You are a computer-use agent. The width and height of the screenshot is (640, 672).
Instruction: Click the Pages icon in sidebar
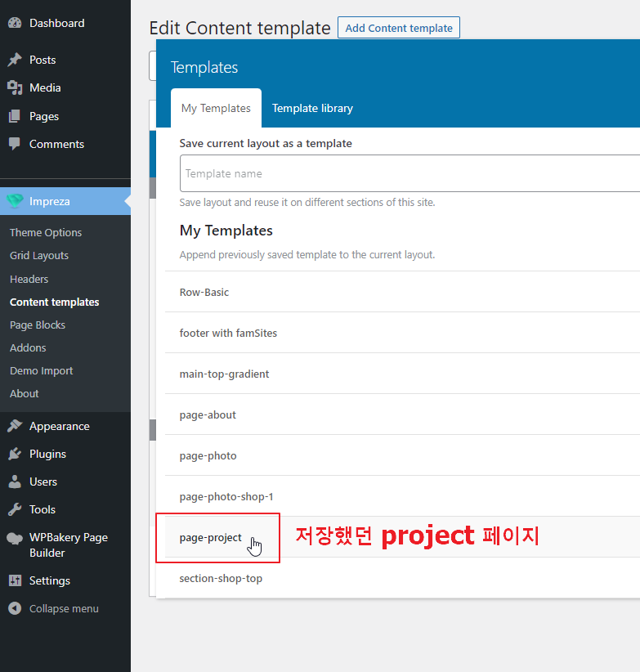(15, 116)
